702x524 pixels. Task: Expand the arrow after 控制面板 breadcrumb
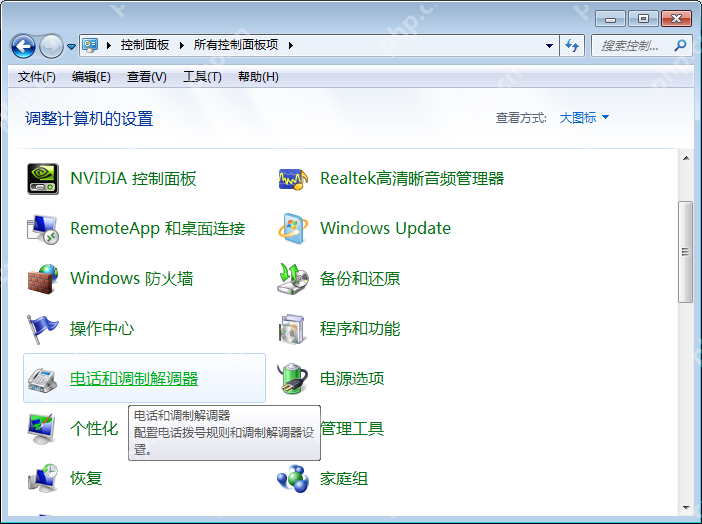pos(181,45)
